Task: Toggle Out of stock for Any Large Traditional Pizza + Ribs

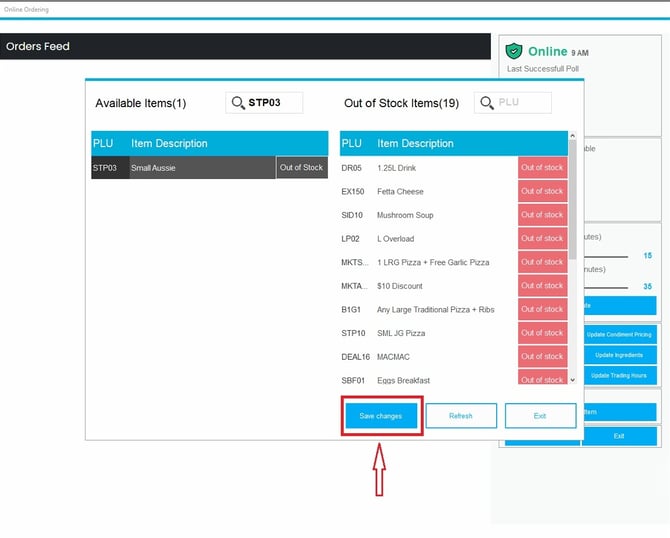Action: coord(542,309)
